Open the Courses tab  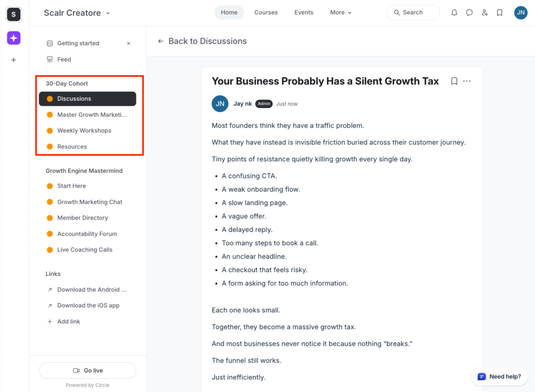pos(266,13)
